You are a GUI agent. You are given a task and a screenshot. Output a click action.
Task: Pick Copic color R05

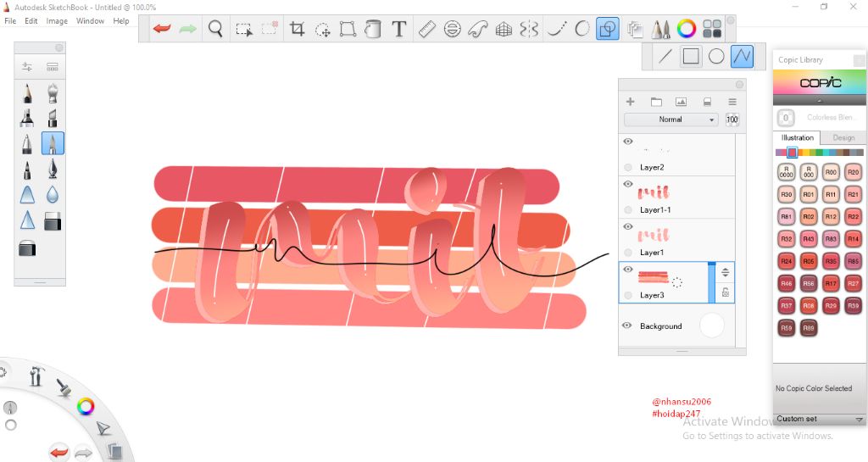tap(808, 261)
